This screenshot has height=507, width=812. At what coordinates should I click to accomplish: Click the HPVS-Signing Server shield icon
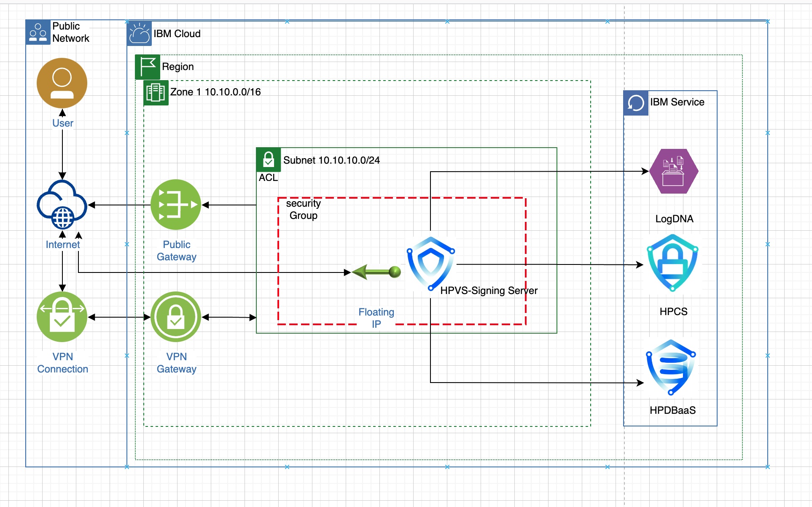tap(431, 264)
